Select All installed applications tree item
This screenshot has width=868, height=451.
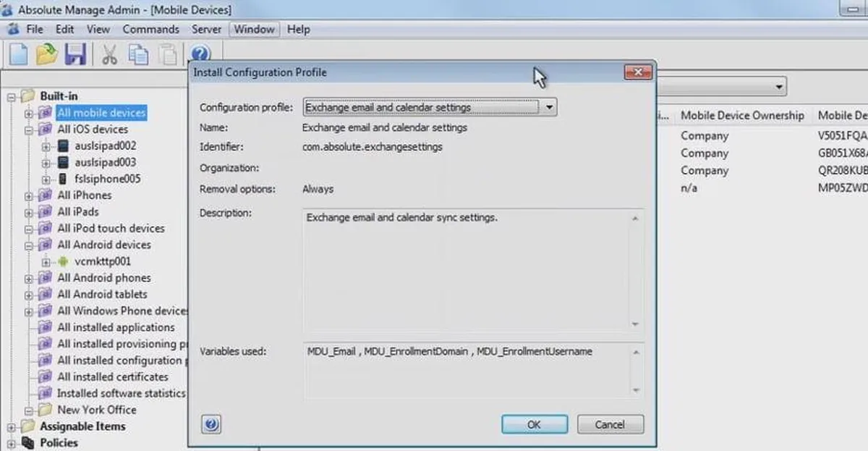(116, 327)
